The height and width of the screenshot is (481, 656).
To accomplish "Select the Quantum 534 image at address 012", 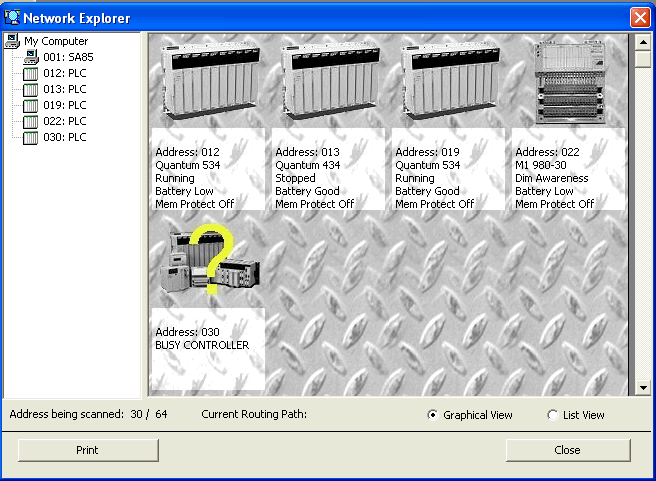I will [x=211, y=79].
